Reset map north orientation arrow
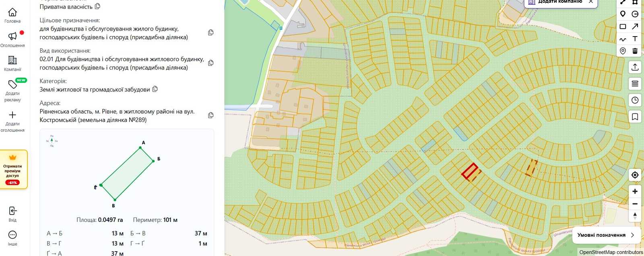The height and width of the screenshot is (256, 644). click(635, 216)
